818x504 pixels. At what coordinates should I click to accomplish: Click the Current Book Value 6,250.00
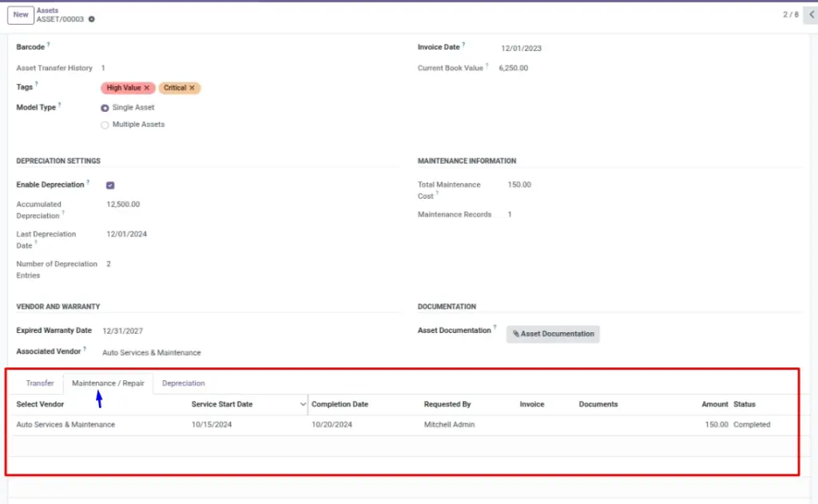[514, 69]
